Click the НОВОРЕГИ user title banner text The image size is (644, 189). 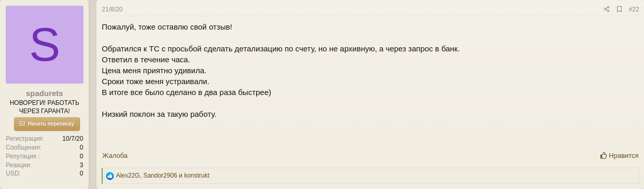pyautogui.click(x=45, y=107)
